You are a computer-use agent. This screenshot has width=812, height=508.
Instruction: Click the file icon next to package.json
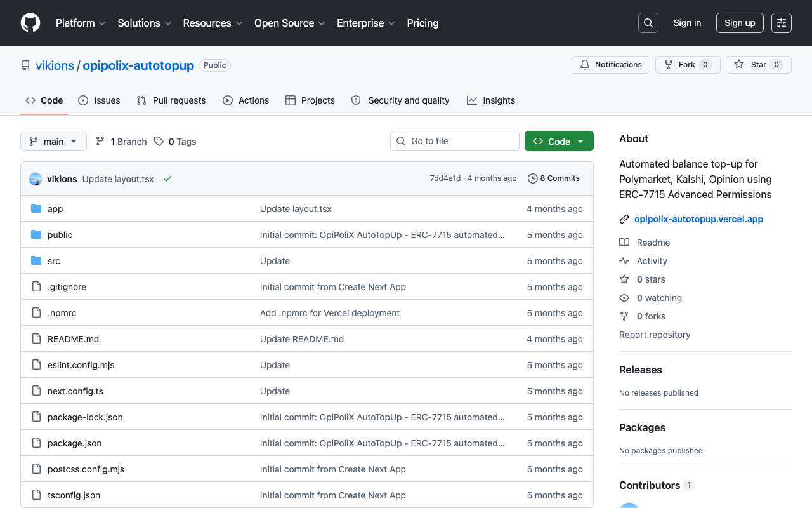36,443
